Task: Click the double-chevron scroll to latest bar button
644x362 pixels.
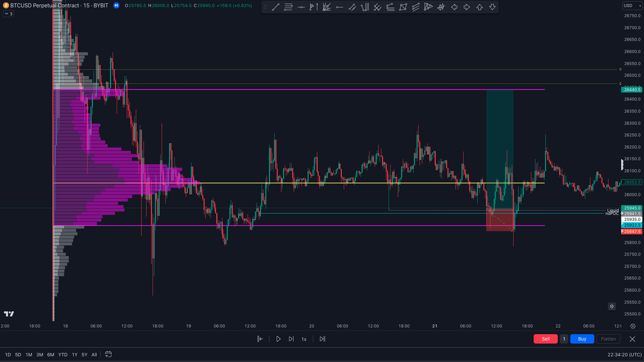Action: (612, 306)
